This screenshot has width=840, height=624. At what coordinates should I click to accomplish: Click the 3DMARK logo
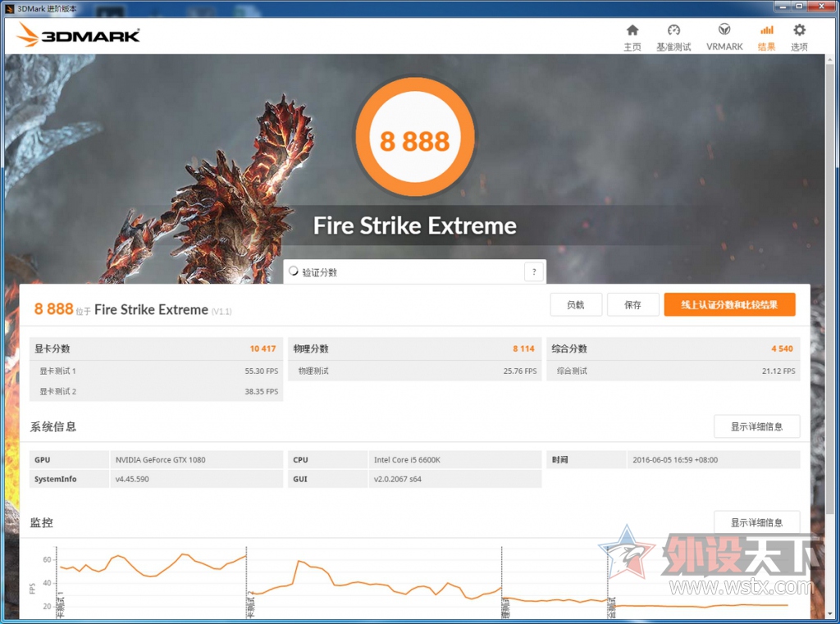click(x=78, y=35)
